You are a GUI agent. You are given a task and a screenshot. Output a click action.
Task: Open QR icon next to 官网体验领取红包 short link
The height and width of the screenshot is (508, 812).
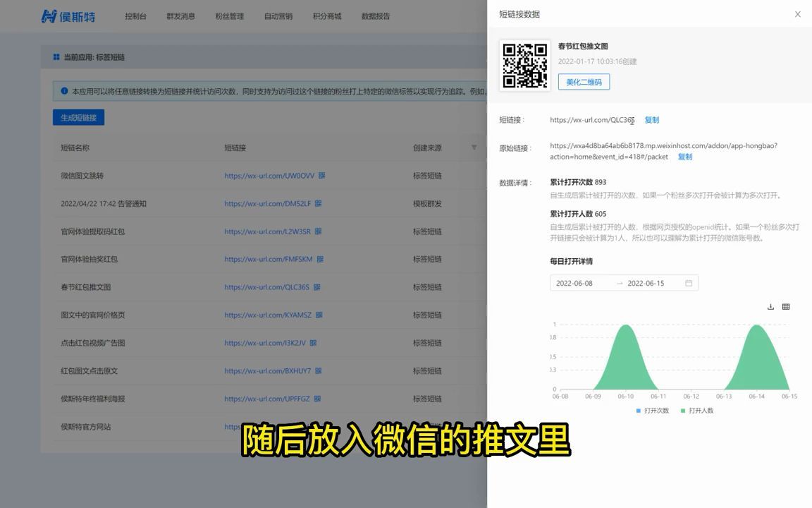coord(320,231)
